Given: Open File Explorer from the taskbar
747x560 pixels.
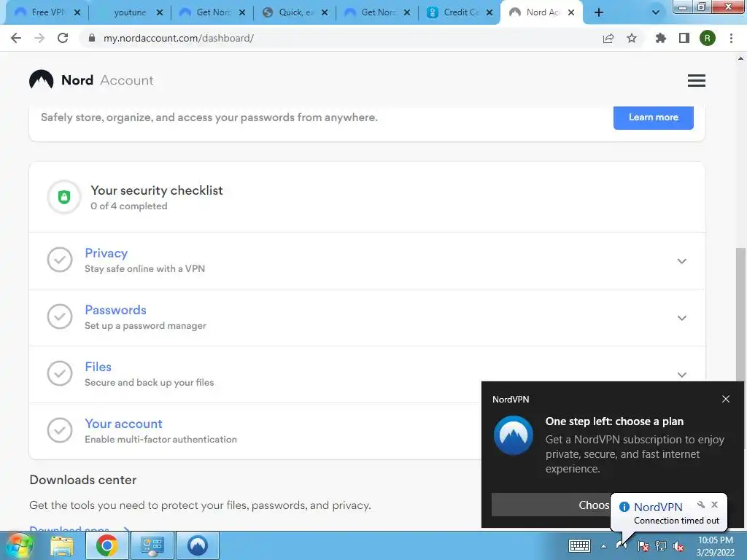Looking at the screenshot, I should tap(62, 545).
